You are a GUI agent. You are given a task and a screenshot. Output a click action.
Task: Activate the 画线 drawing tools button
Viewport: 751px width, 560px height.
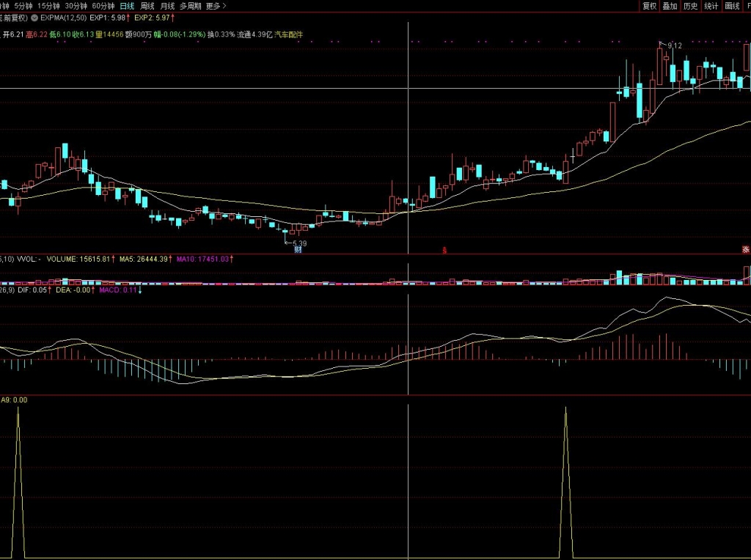tap(732, 6)
